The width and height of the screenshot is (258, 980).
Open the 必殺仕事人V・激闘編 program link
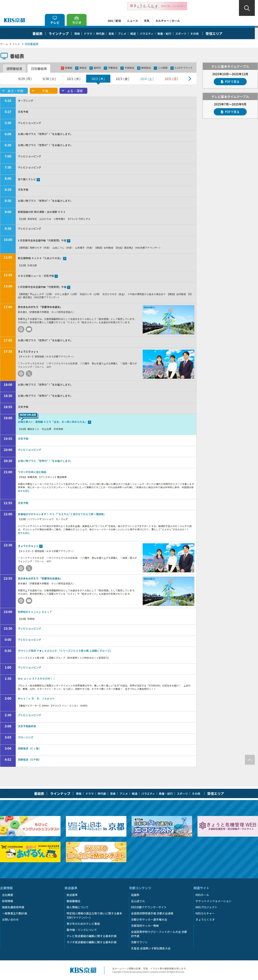pos(52,422)
